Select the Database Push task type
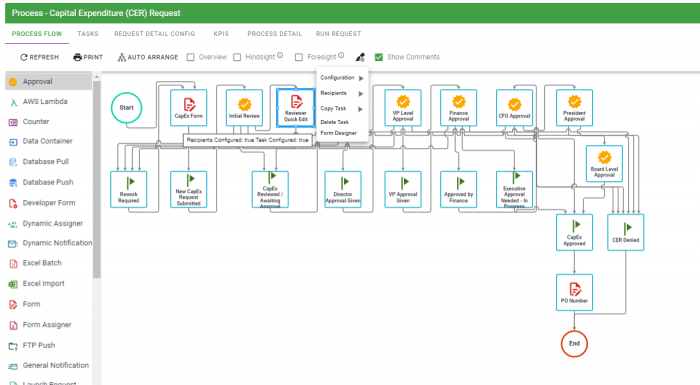This screenshot has width=700, height=385. [48, 182]
